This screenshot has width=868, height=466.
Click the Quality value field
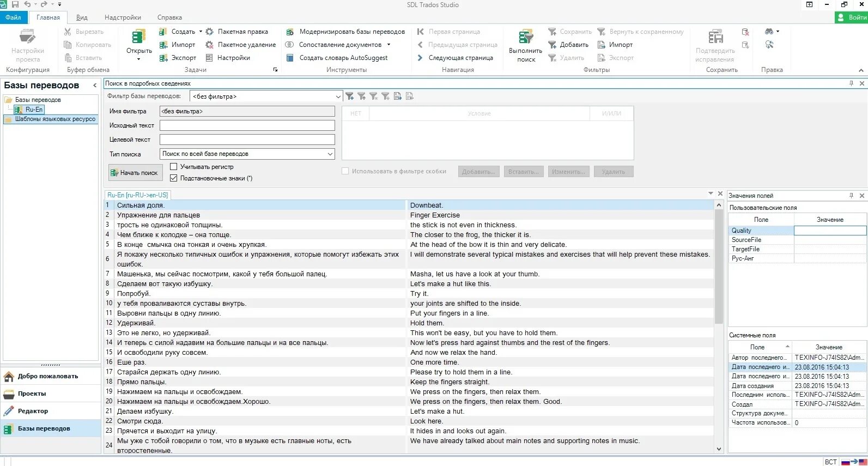pos(830,231)
